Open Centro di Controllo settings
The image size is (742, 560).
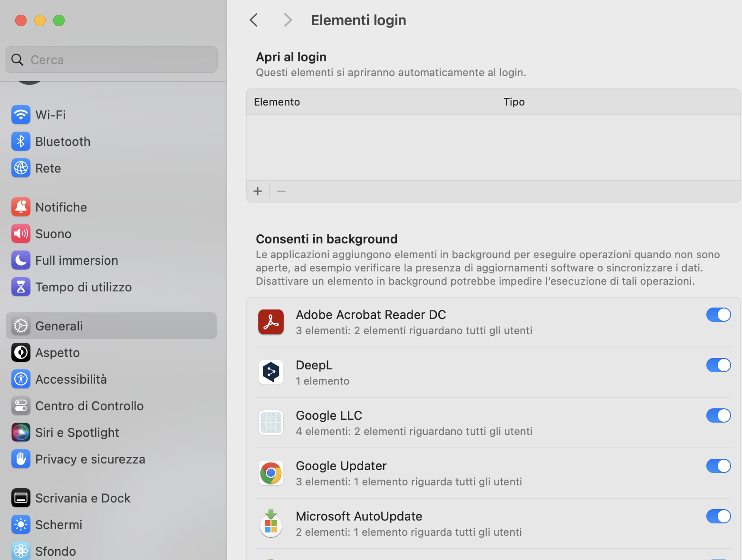coord(89,406)
